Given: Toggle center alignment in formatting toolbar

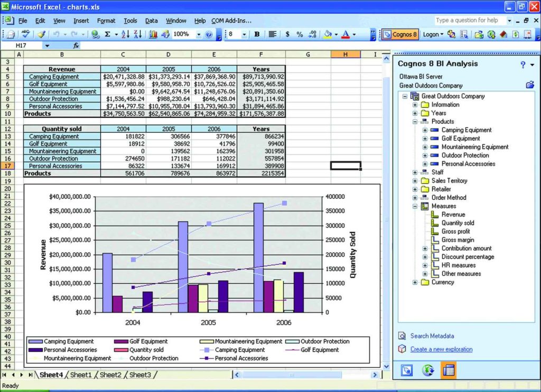Looking at the screenshot, I should pos(272,34).
